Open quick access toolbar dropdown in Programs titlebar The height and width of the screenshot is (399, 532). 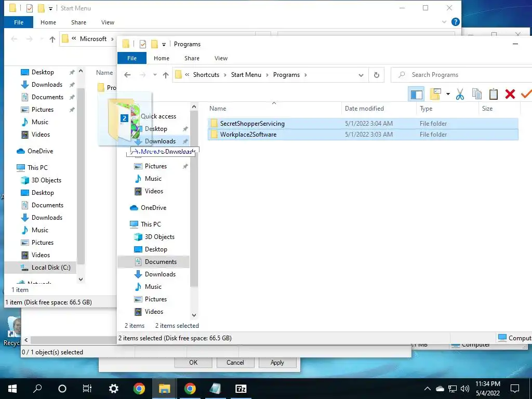click(164, 45)
